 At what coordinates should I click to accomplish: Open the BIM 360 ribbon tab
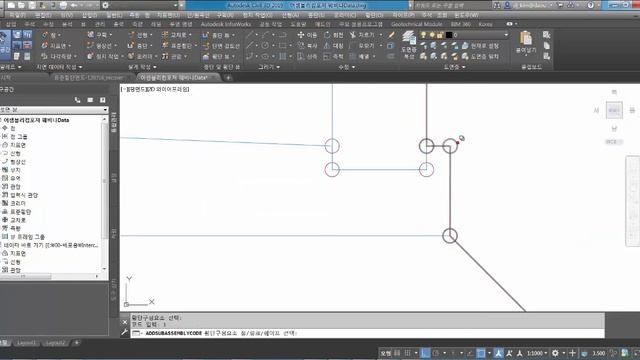tap(461, 24)
